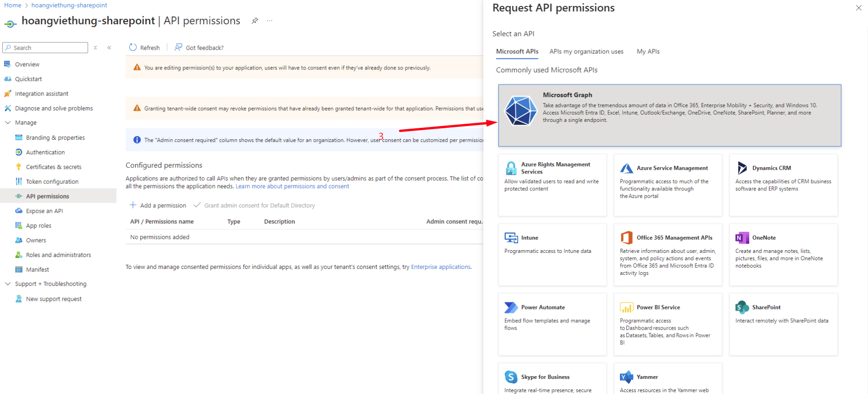Screen dimensions: 868x394
Task: Click Home breadcrumb link
Action: (13, 5)
